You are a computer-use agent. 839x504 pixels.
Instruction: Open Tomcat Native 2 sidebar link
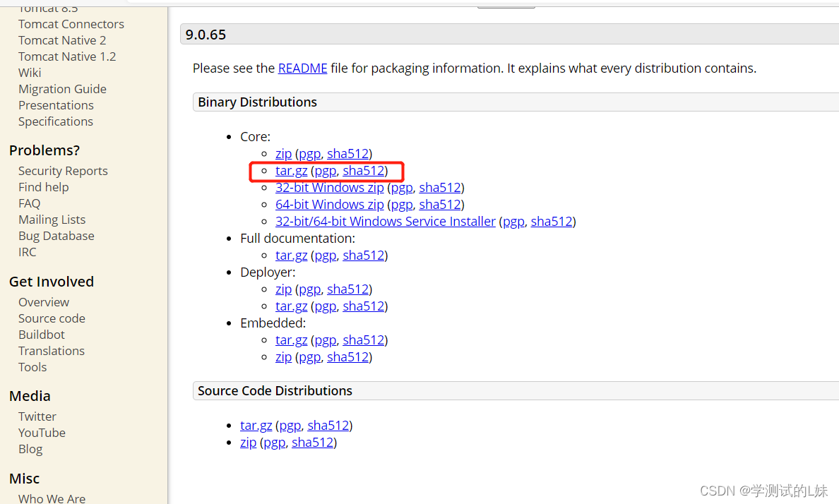point(62,40)
